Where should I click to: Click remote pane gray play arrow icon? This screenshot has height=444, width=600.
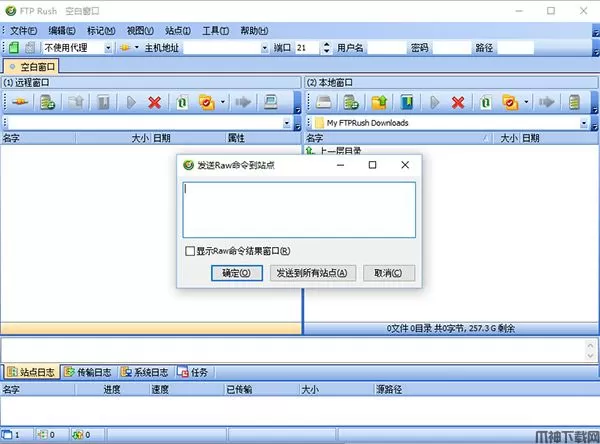(131, 102)
